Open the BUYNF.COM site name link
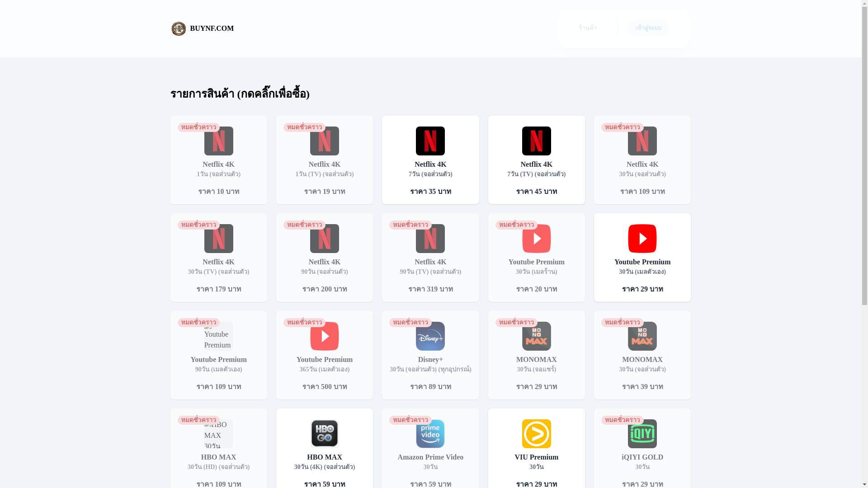The width and height of the screenshot is (868, 488). coord(212,28)
